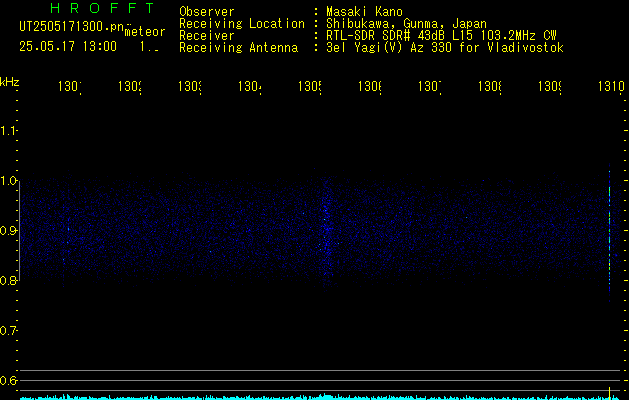
Task: Click the 1309 time axis label
Action: (550, 87)
